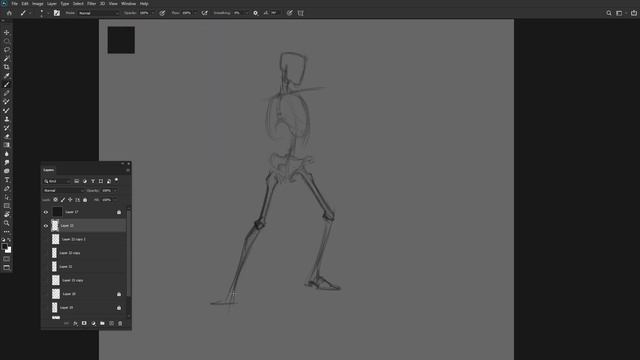Swap foreground and background colors
Screen dimensions: 640x360
click(x=9, y=240)
